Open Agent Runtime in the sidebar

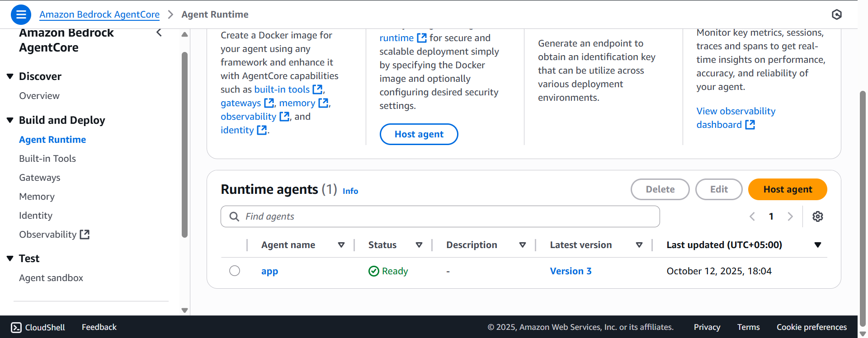52,140
